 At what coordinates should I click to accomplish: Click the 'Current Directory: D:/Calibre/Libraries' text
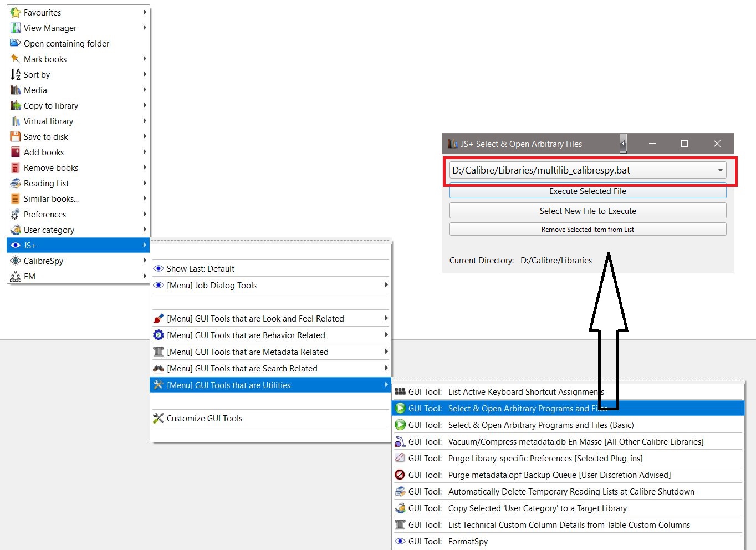(520, 261)
